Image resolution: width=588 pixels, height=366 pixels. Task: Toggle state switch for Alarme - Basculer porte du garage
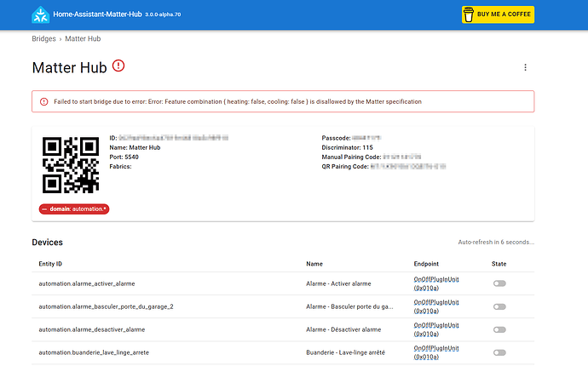[x=499, y=306]
